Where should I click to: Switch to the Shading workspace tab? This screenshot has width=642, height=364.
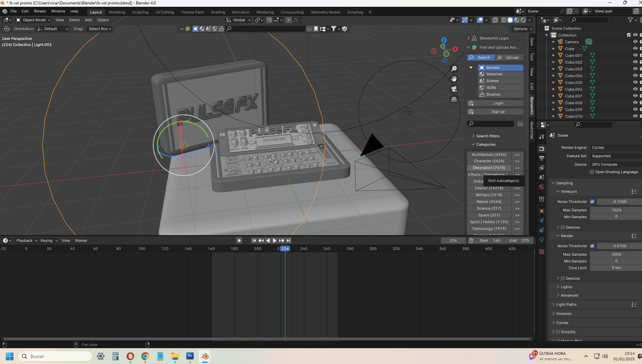[x=217, y=12]
